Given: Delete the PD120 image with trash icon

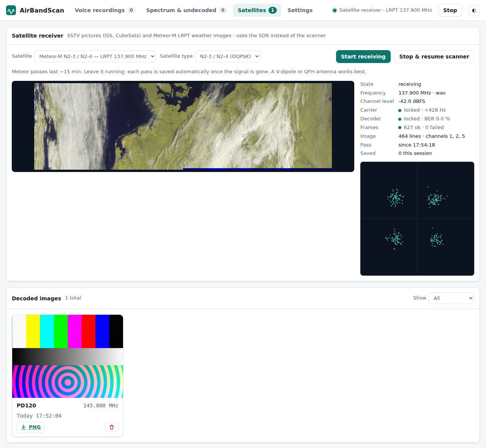Looking at the screenshot, I should (112, 427).
